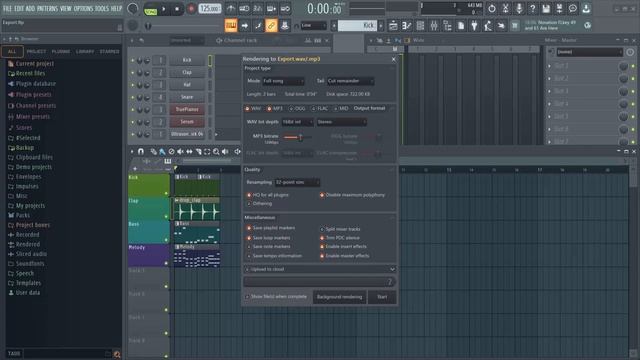Select the Snare channel button
The height and width of the screenshot is (360, 640).
click(187, 97)
